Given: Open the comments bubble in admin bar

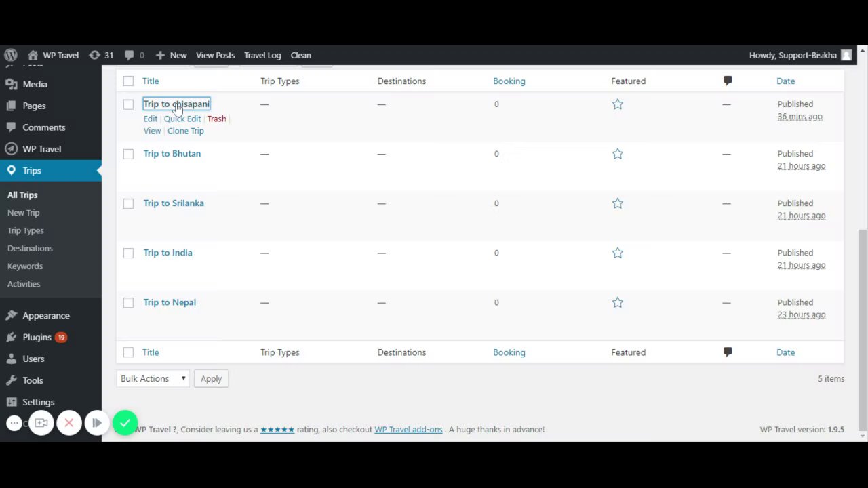Looking at the screenshot, I should pyautogui.click(x=129, y=56).
